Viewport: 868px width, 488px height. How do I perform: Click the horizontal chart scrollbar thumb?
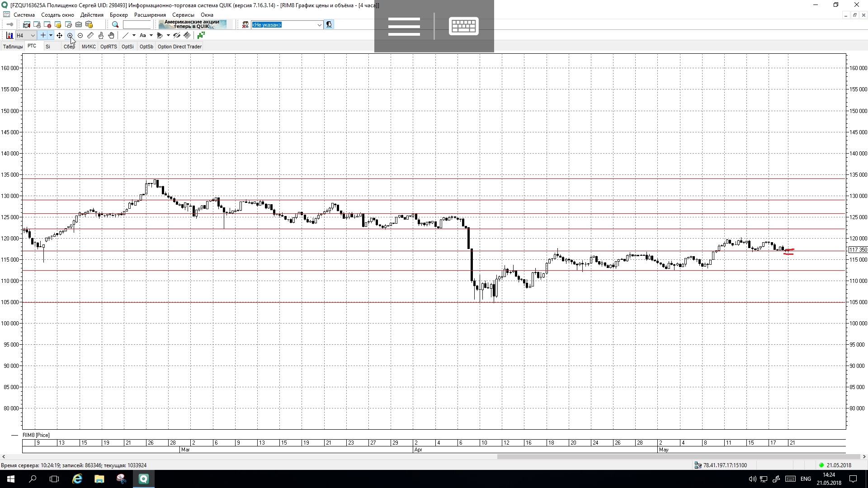678,456
